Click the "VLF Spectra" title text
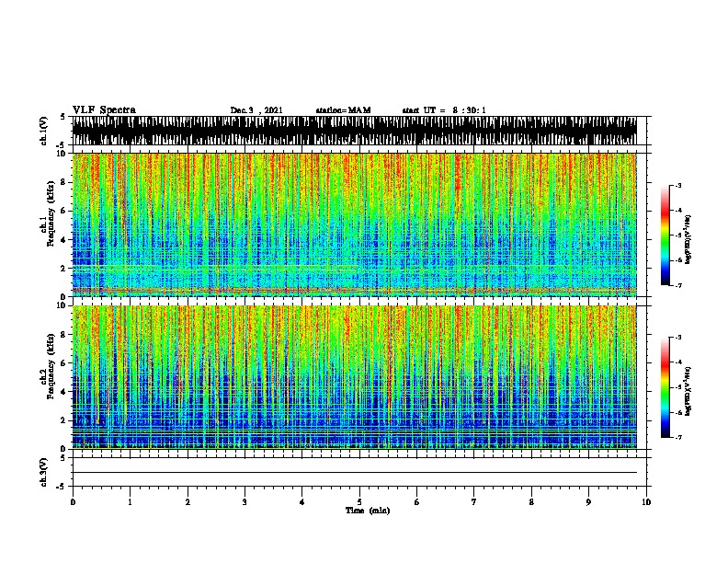The image size is (728, 563). (x=104, y=110)
